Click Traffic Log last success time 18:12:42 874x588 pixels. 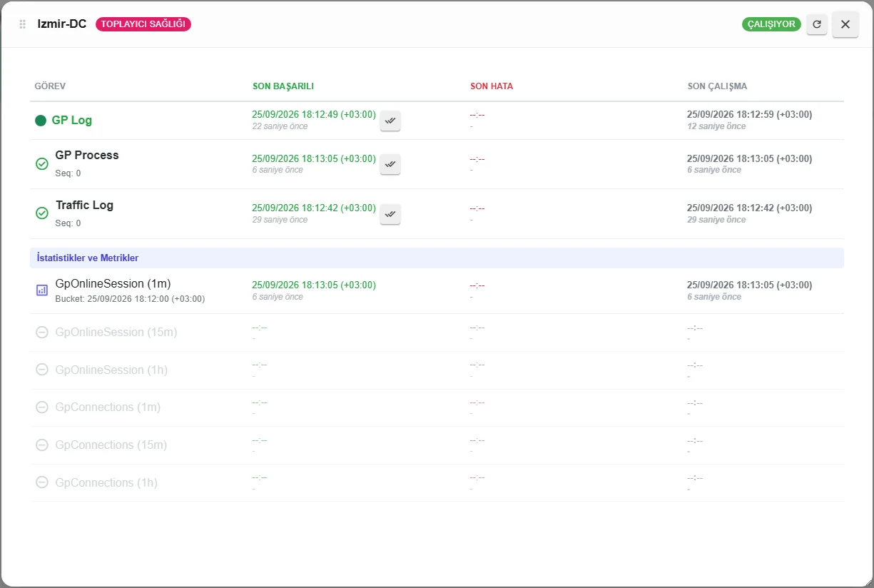pos(314,208)
